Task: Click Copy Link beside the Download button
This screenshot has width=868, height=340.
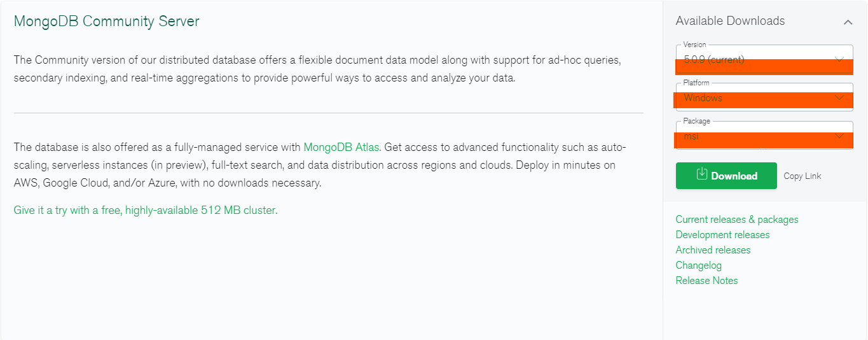Action: [x=803, y=176]
